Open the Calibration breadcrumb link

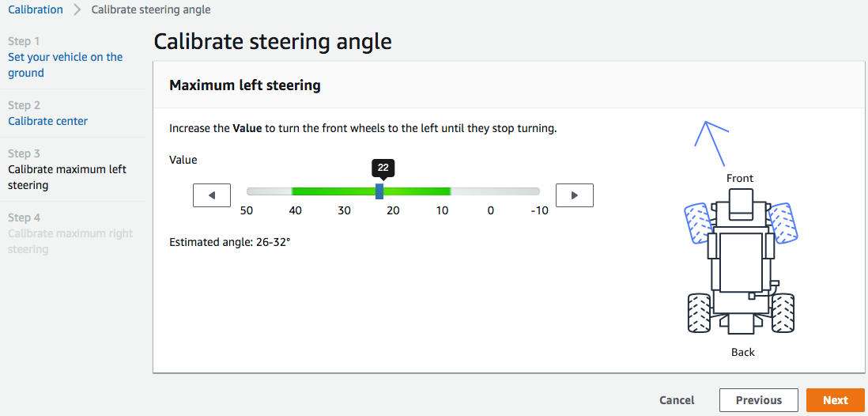pyautogui.click(x=36, y=10)
